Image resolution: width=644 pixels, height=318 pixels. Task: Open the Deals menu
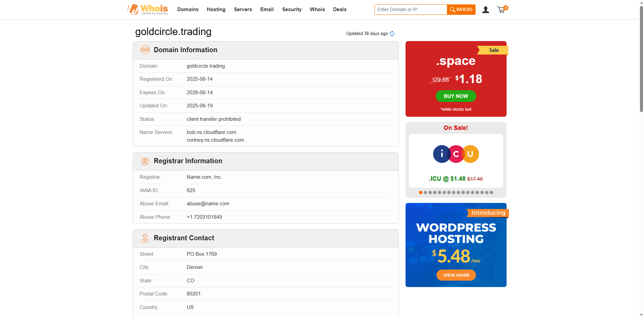click(340, 9)
